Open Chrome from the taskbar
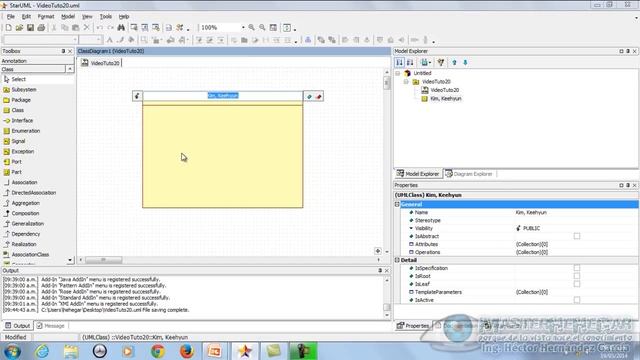640x360 pixels. point(158,351)
